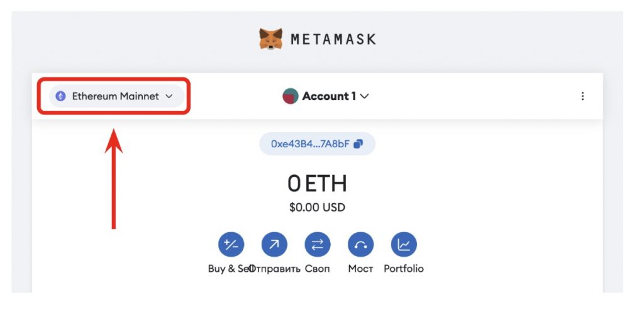Copy address using the copy icon
Screen dimensions: 644x314
[x=358, y=144]
